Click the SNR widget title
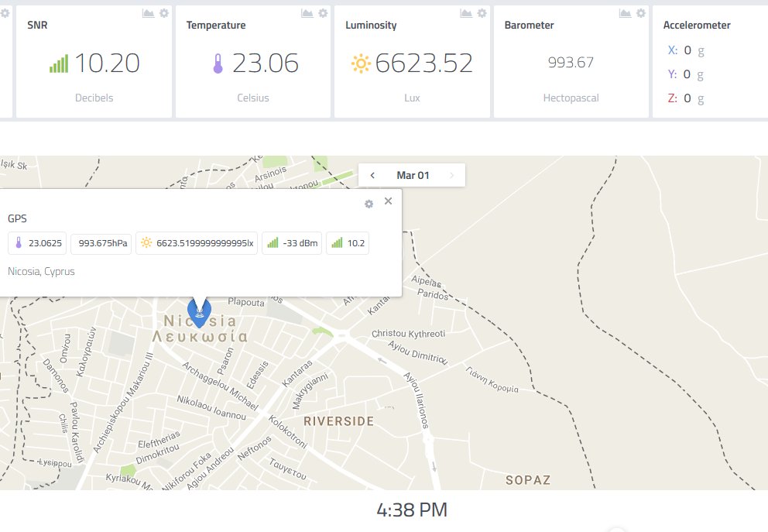The width and height of the screenshot is (768, 532). click(x=37, y=25)
